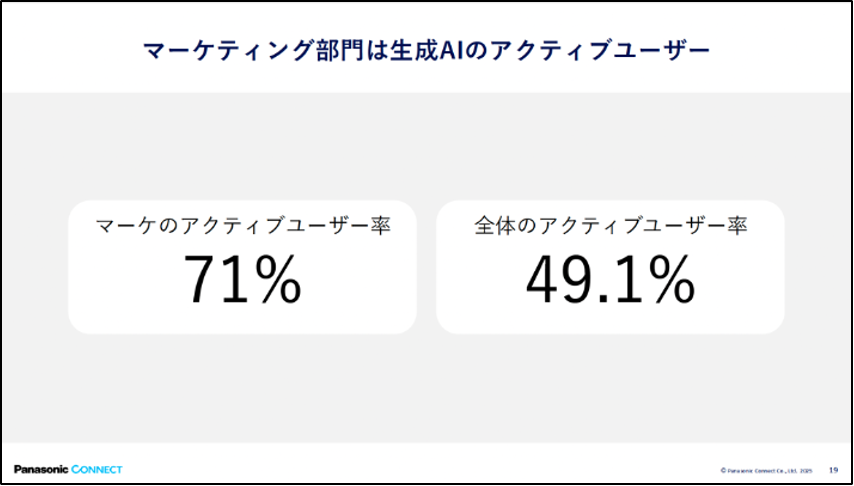The width and height of the screenshot is (854, 486).
Task: Click the blue CONNECT logo word
Action: (97, 469)
